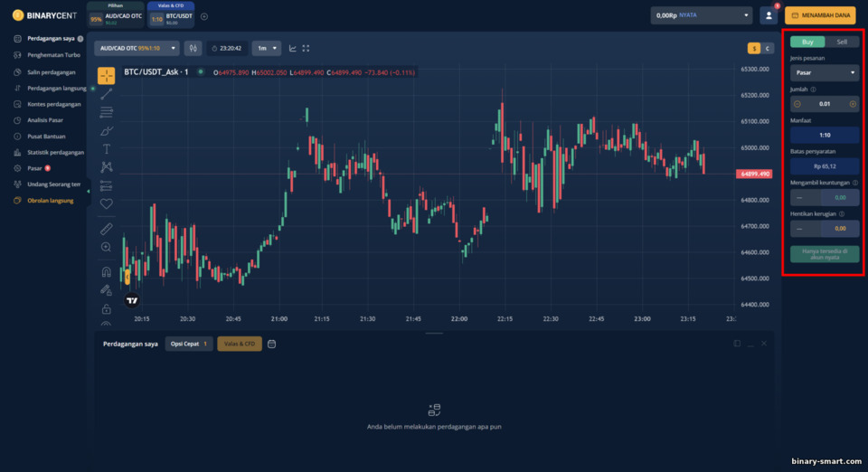Open Kontes perdagangan in the sidebar

pos(53,104)
